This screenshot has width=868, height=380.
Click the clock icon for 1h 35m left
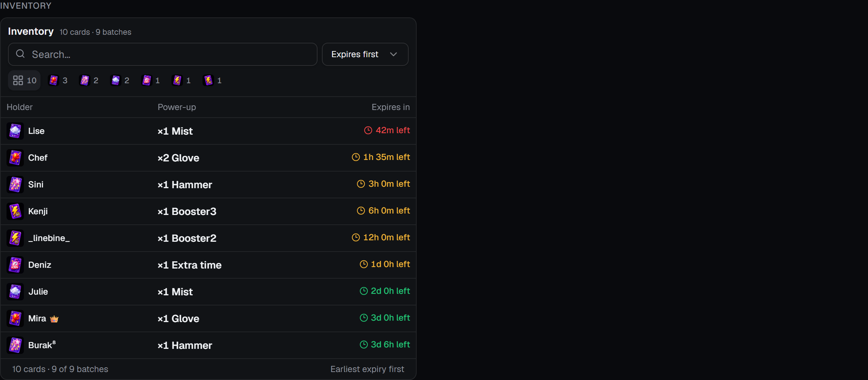[x=356, y=157]
